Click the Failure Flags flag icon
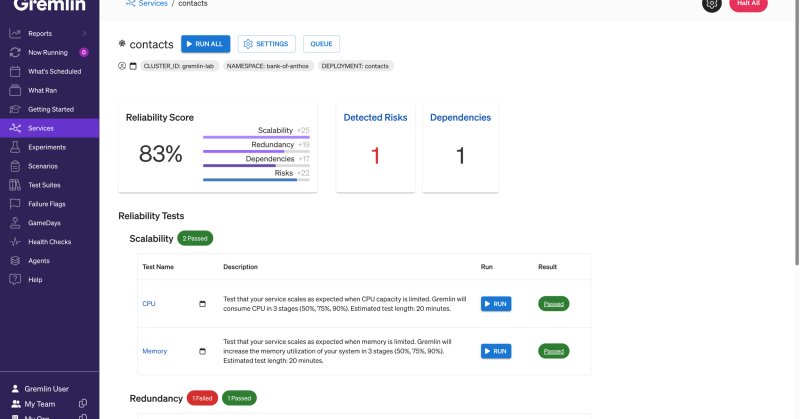The width and height of the screenshot is (800, 419). 15,204
